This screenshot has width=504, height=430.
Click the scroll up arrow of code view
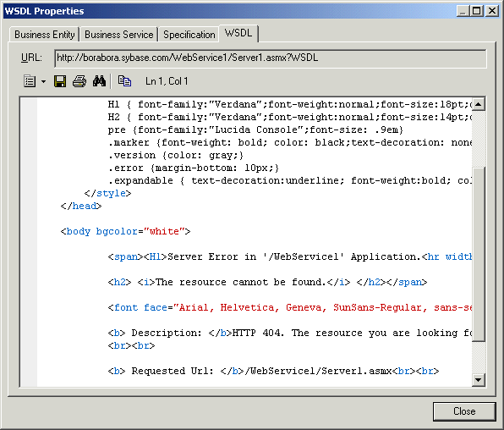point(479,104)
